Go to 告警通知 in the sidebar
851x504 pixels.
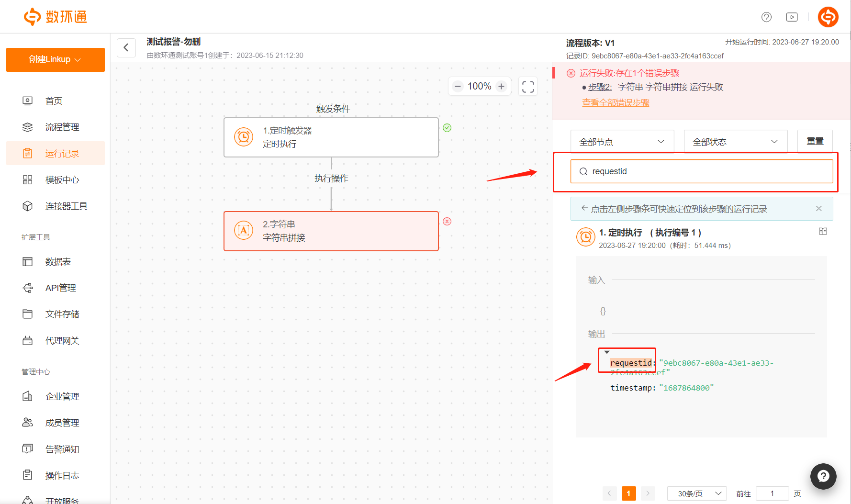pos(62,449)
